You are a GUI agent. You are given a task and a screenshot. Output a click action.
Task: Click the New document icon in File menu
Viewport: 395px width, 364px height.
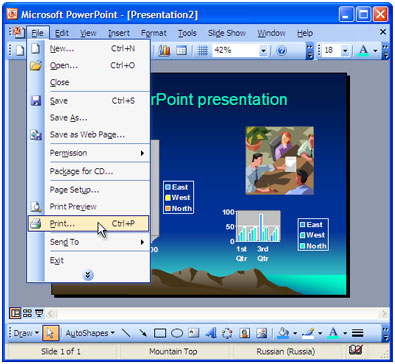point(36,49)
